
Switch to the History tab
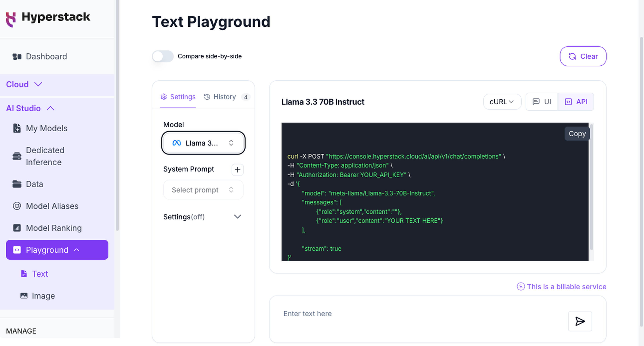tap(220, 97)
